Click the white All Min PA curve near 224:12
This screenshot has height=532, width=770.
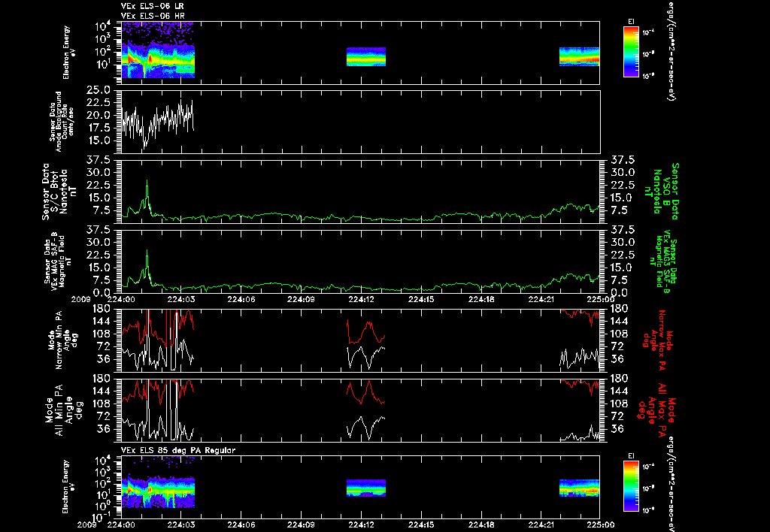coord(366,427)
